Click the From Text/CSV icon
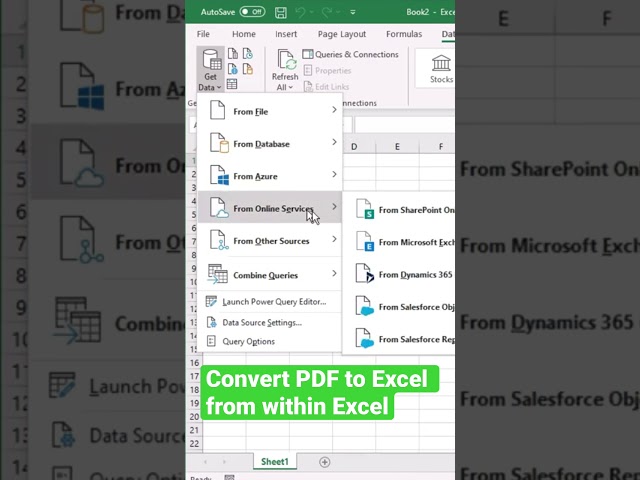640x480 pixels. point(233,53)
